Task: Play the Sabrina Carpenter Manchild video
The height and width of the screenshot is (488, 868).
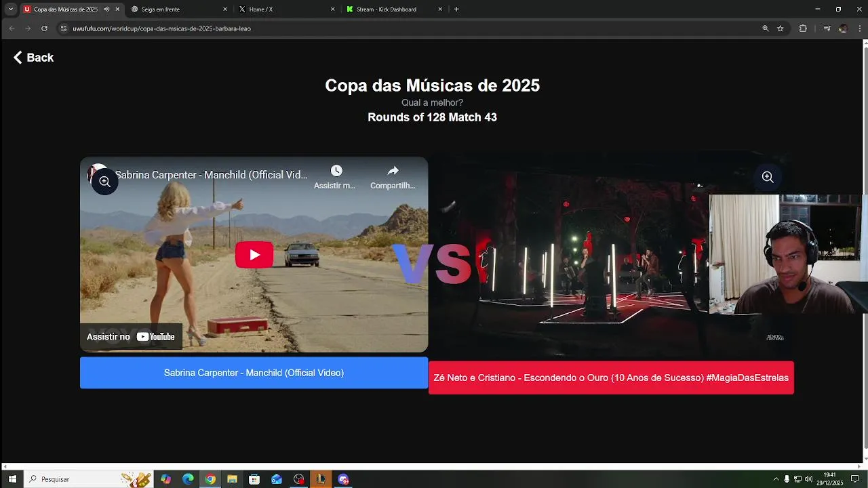Action: (x=254, y=255)
